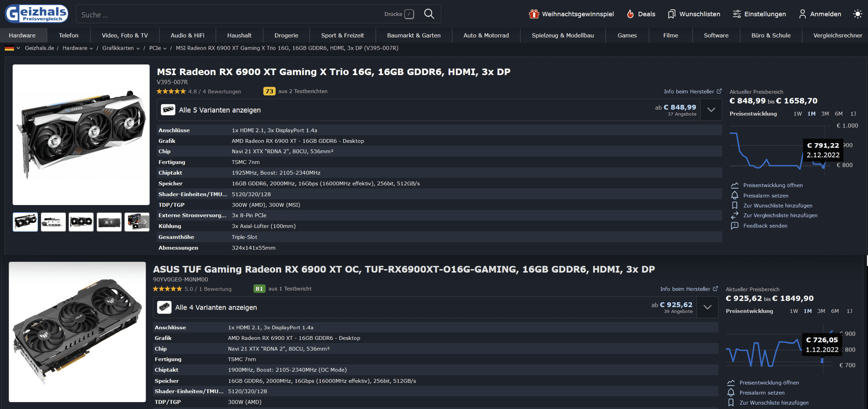The height and width of the screenshot is (409, 868).
Task: Click Anmelden user icon
Action: [x=820, y=14]
